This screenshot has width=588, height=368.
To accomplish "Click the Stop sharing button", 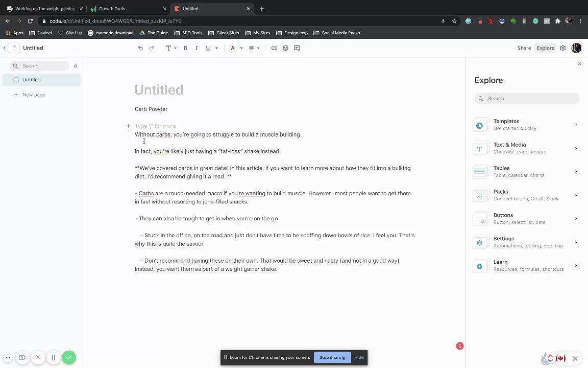I will coord(332,357).
